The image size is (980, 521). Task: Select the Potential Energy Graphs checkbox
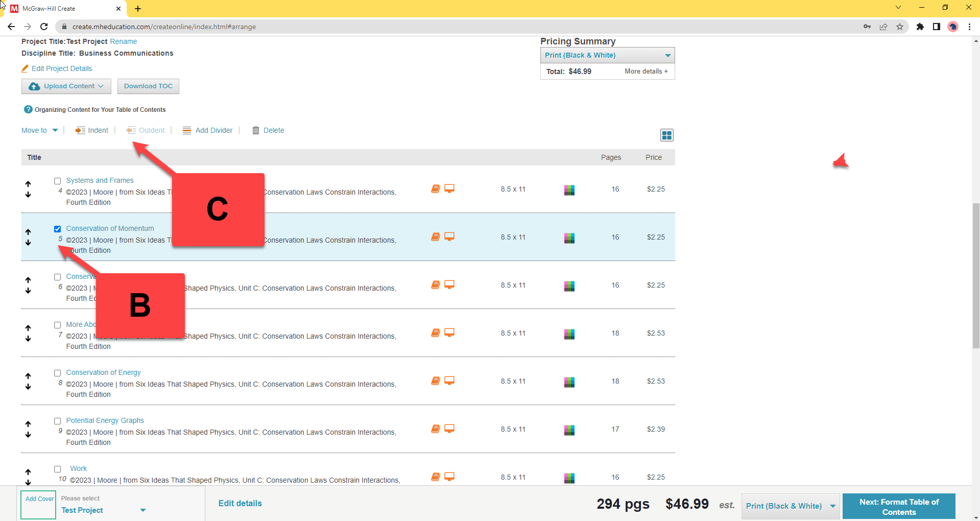point(58,421)
